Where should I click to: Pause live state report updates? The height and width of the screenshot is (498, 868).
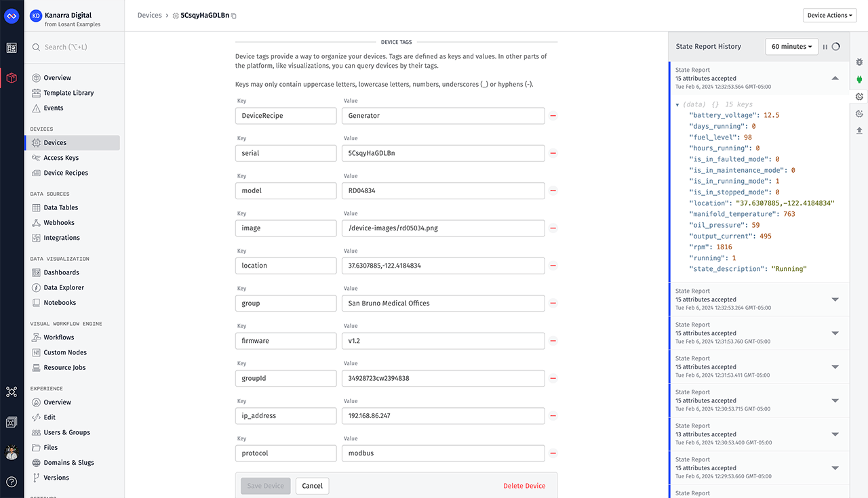coord(825,46)
